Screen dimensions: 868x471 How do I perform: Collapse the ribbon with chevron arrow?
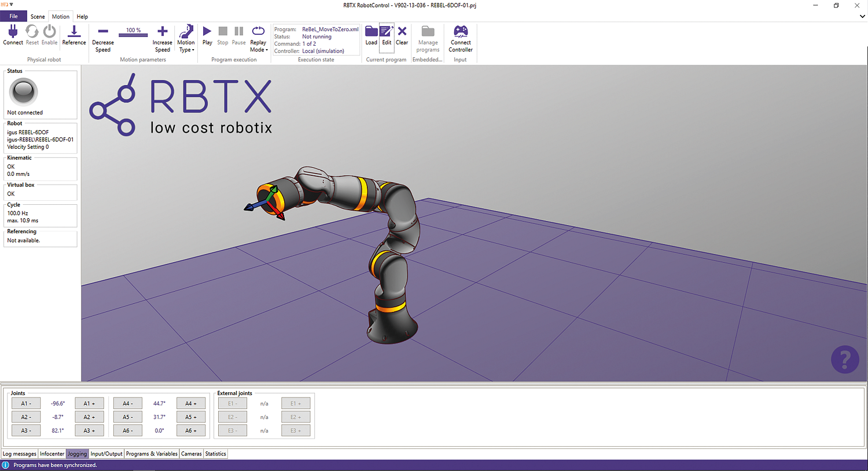(862, 17)
